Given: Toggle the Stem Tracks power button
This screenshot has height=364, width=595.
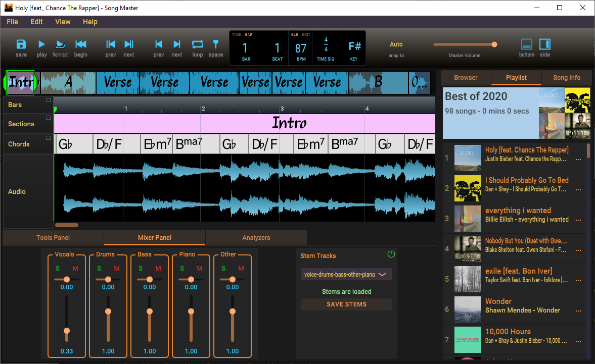Looking at the screenshot, I should (391, 254).
